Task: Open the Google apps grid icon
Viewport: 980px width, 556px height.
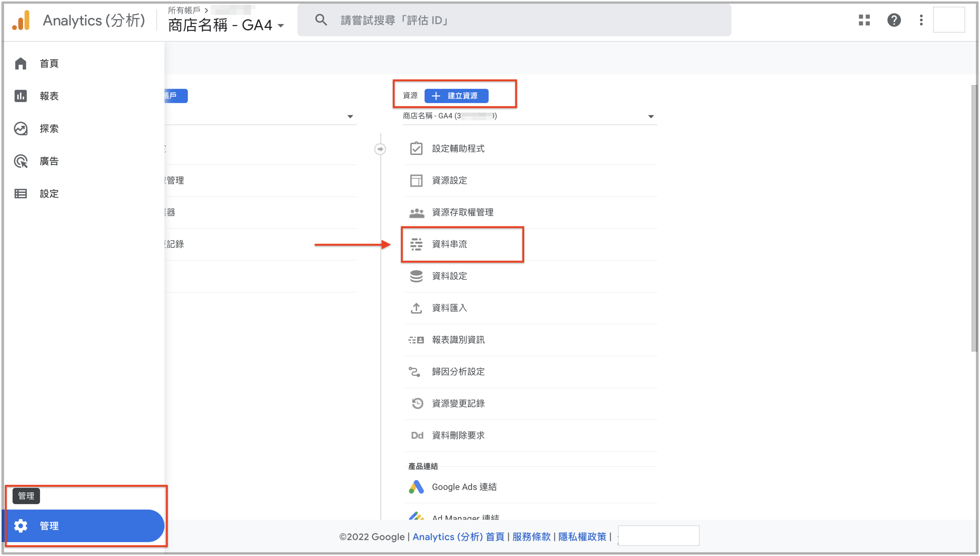Action: 864,20
